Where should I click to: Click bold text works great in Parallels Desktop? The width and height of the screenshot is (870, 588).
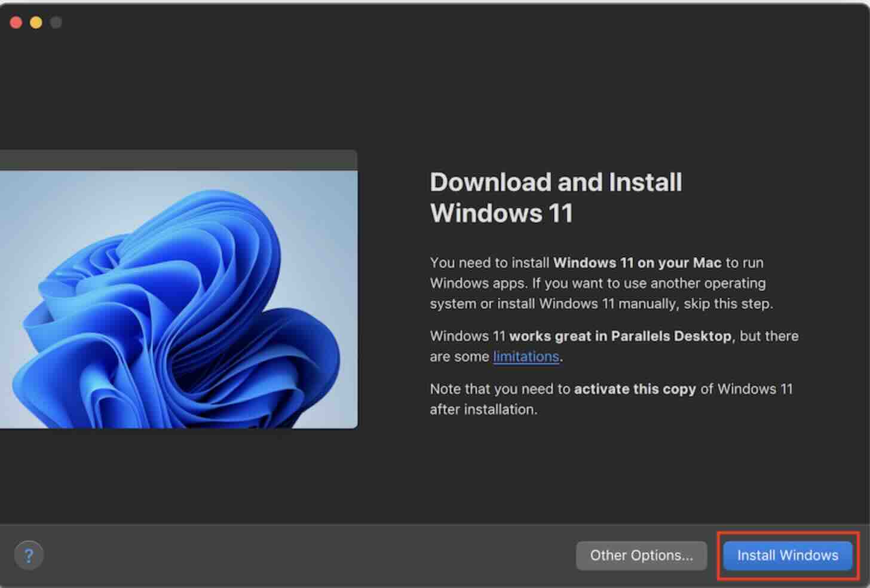pos(620,336)
